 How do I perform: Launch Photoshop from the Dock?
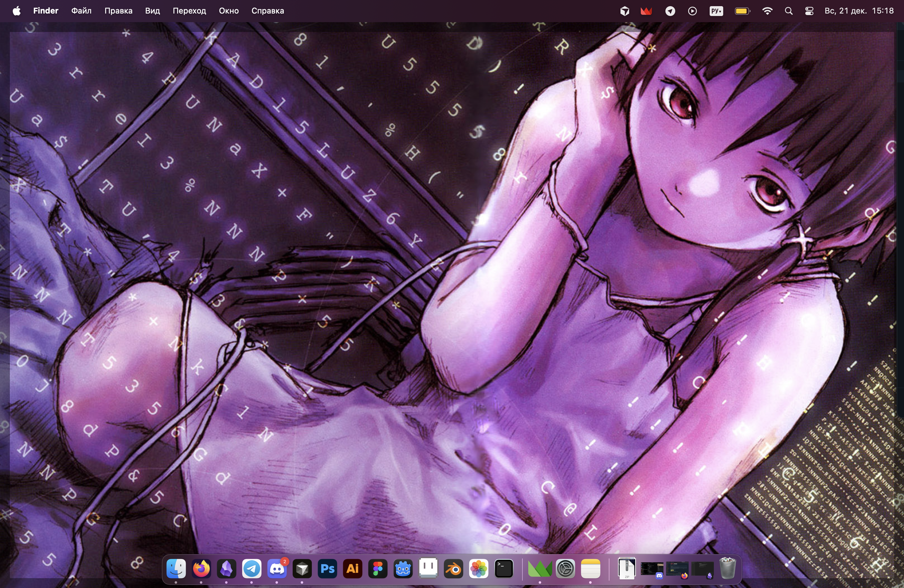pyautogui.click(x=327, y=569)
